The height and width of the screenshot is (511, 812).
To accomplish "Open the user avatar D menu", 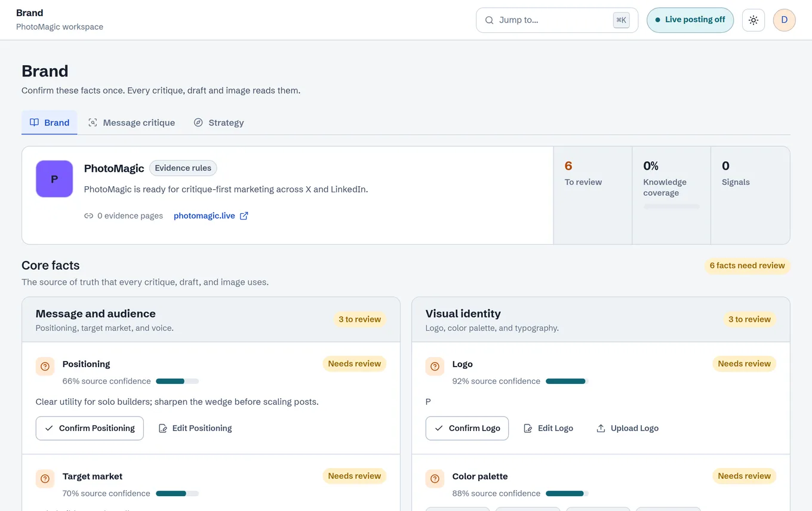I will pos(785,20).
